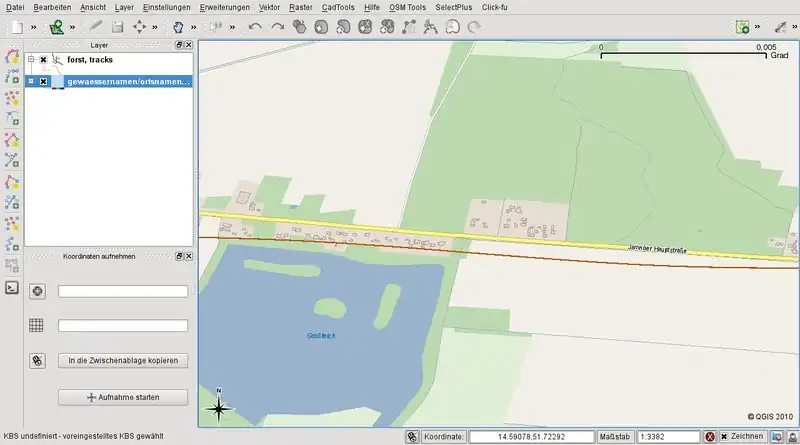Click In die Zwischenablage kopieren button
Screen dimensions: 800x445
(x=123, y=360)
